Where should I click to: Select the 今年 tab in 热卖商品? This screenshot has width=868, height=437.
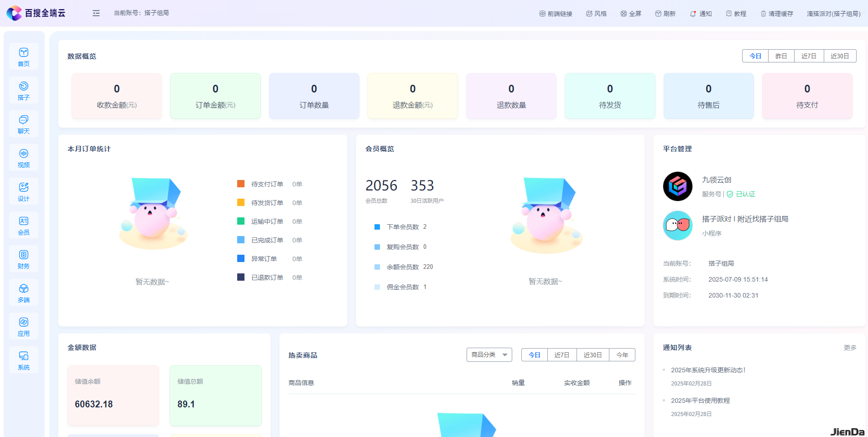622,355
